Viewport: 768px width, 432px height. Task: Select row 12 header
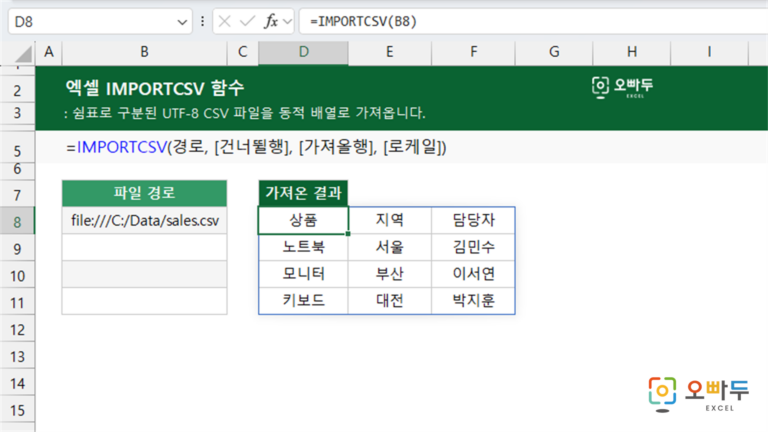(18, 330)
